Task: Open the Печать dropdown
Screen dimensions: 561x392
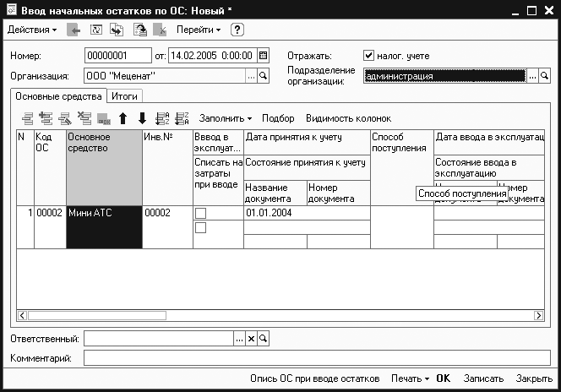Action: 410,378
